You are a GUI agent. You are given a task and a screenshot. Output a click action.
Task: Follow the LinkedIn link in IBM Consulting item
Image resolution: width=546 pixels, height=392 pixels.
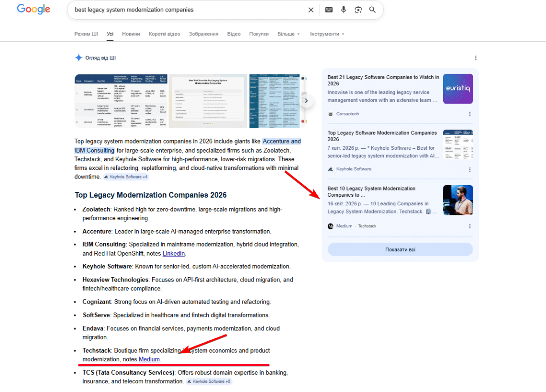click(173, 253)
